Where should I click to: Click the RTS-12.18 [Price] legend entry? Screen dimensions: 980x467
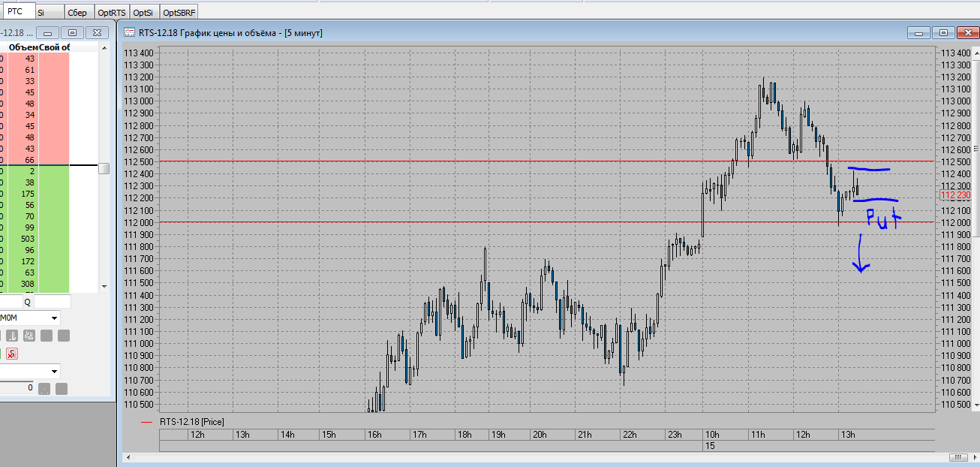coord(182,422)
